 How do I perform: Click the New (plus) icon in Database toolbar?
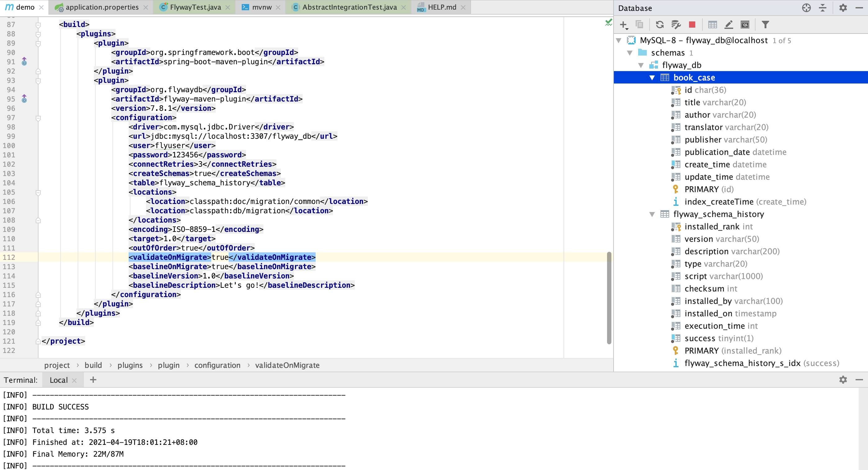click(624, 25)
